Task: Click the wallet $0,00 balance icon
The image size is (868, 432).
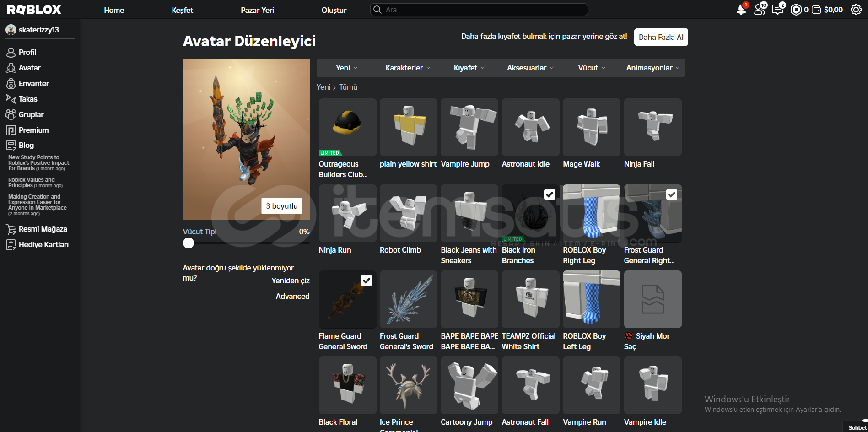Action: coord(816,10)
